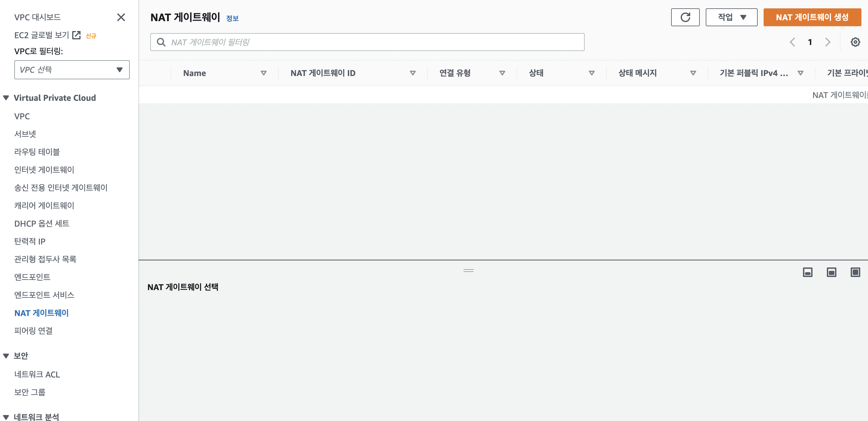Open the 정보 info link
This screenshot has width=868, height=421.
(x=232, y=18)
